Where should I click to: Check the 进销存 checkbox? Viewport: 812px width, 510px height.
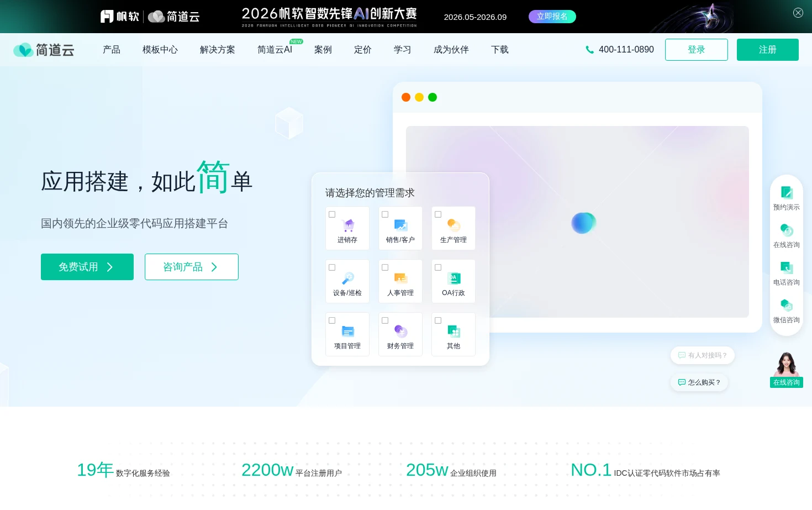click(332, 214)
